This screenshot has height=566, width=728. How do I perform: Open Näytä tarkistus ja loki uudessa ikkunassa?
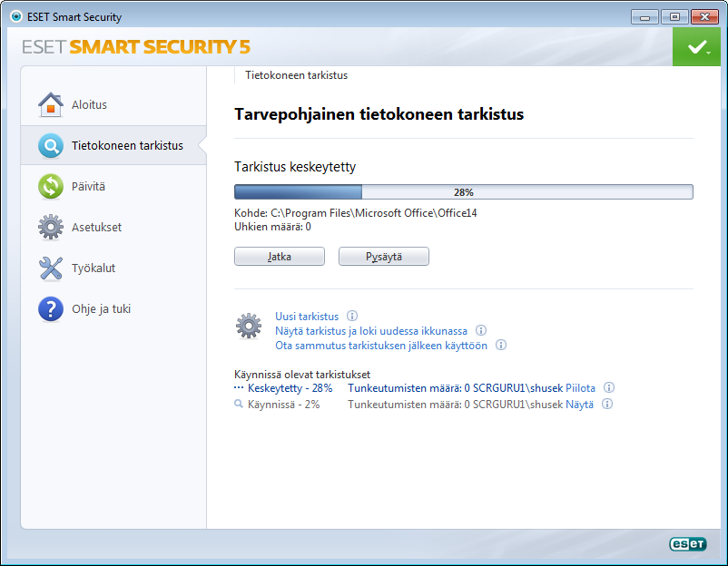pyautogui.click(x=371, y=331)
